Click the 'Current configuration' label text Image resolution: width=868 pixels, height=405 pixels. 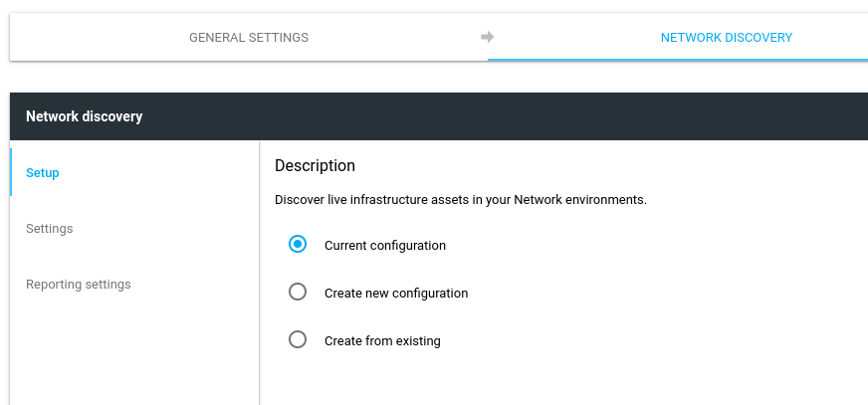click(385, 246)
